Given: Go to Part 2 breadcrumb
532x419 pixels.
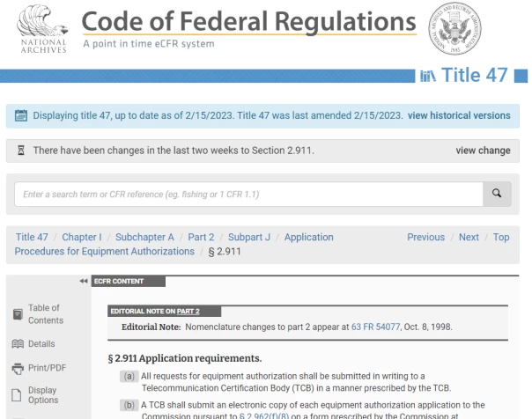Looking at the screenshot, I should point(201,237).
